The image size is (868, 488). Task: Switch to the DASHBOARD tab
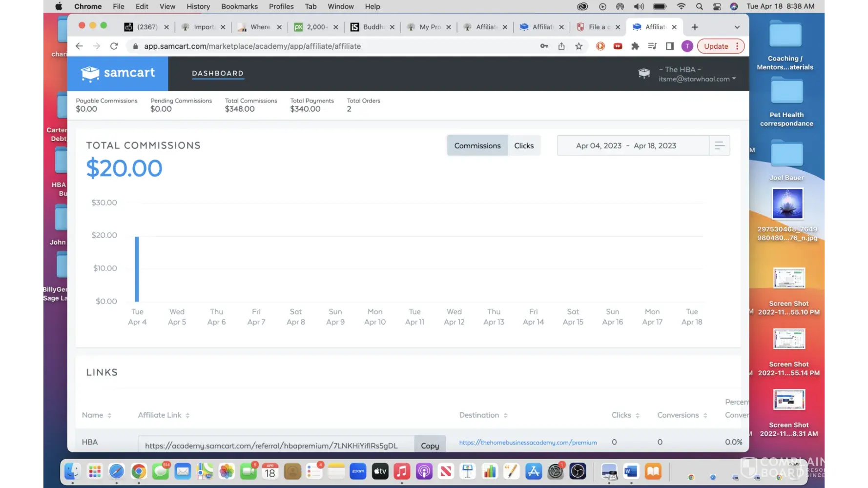coord(217,73)
